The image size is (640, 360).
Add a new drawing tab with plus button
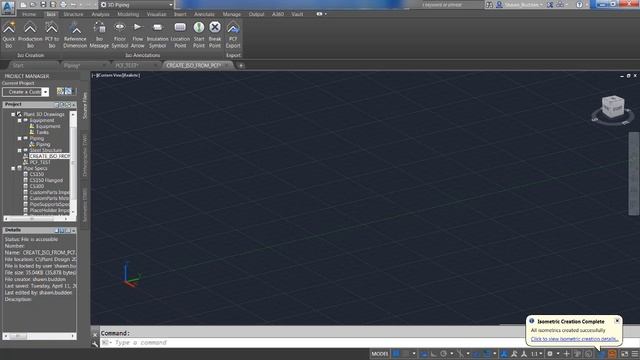tap(241, 65)
